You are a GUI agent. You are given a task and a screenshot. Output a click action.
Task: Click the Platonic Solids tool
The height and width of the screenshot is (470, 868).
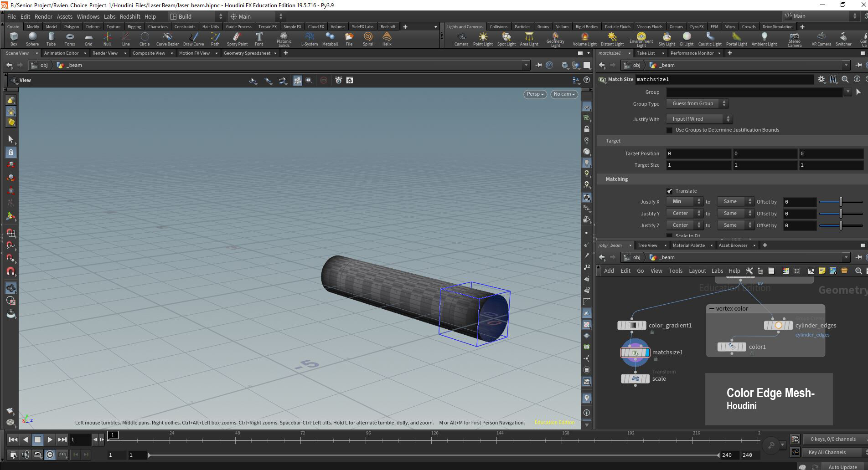(284, 38)
